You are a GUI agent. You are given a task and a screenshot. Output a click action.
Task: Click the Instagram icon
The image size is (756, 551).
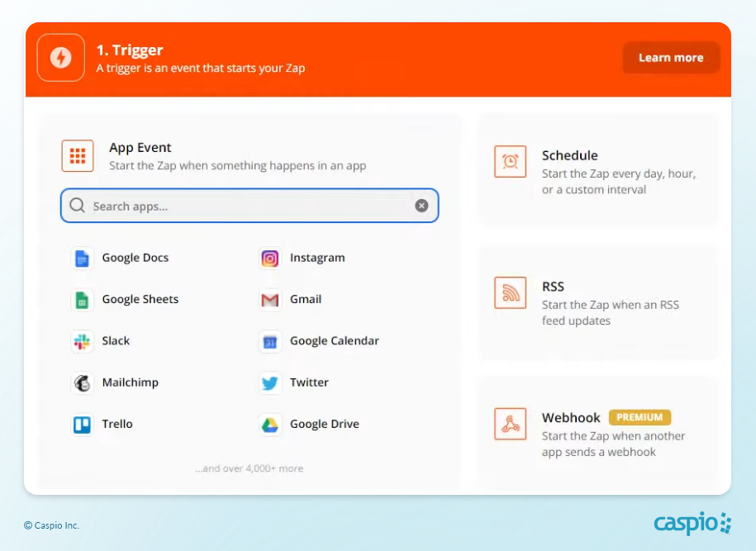coord(269,259)
